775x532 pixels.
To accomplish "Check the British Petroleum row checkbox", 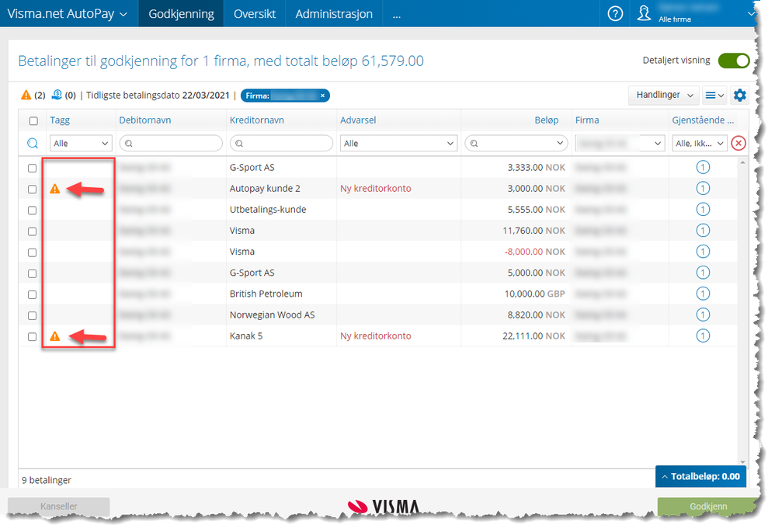I will 32,294.
